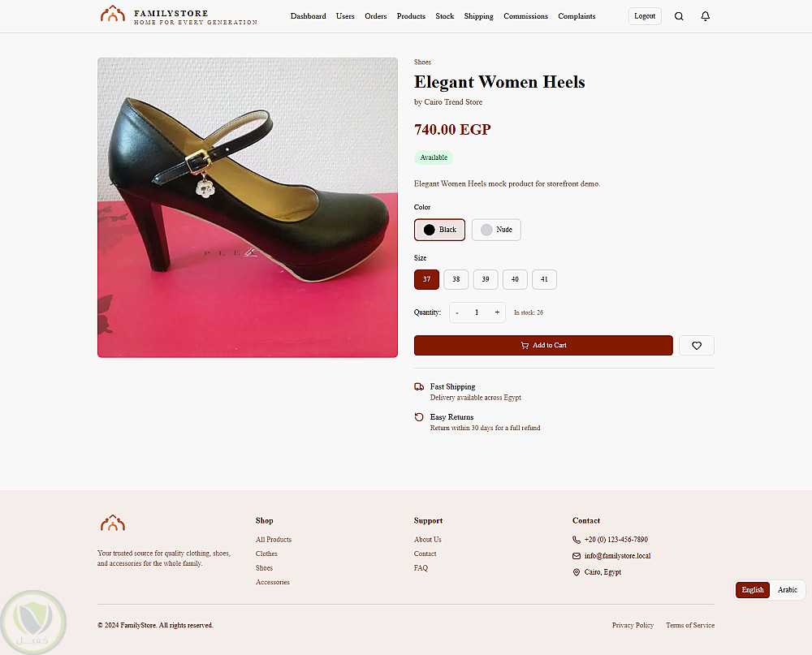
Task: Click the phone icon in Contact section
Action: (576, 540)
